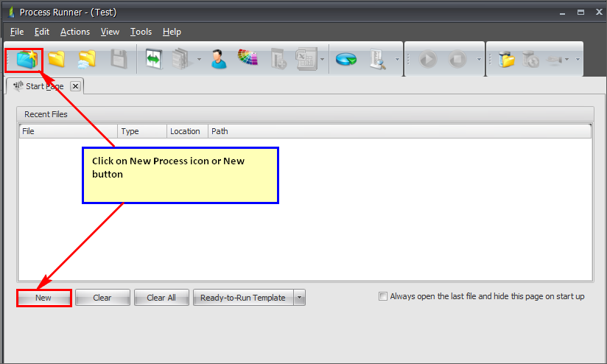Sort by the Location column header
This screenshot has width=607, height=364.
click(x=187, y=131)
